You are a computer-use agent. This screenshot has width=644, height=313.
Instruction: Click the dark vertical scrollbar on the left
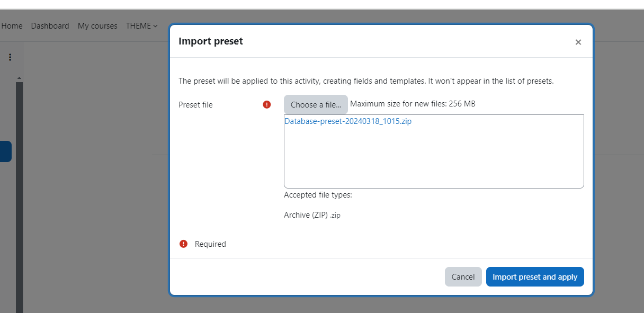tap(19, 196)
